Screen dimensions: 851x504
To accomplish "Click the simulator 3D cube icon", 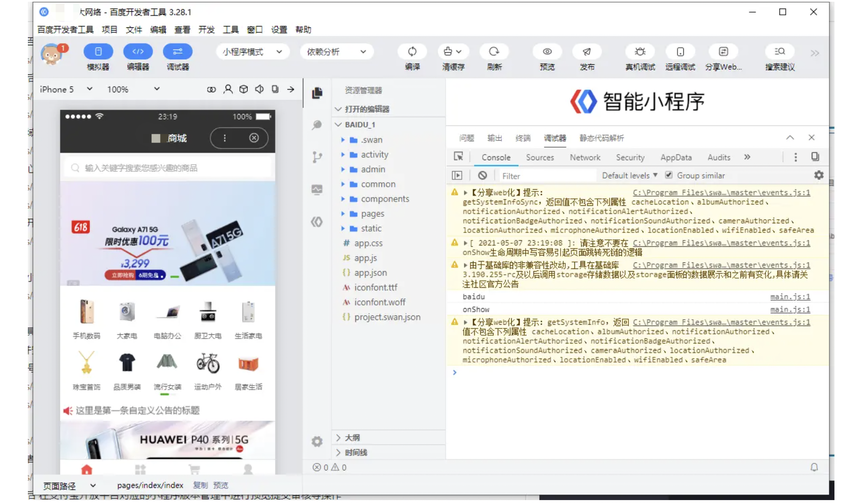I will (243, 89).
